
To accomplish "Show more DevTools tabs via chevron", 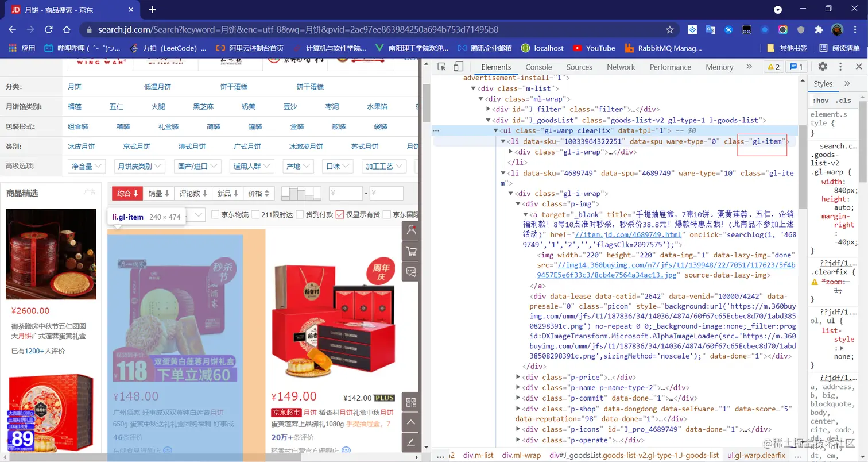I will click(749, 67).
